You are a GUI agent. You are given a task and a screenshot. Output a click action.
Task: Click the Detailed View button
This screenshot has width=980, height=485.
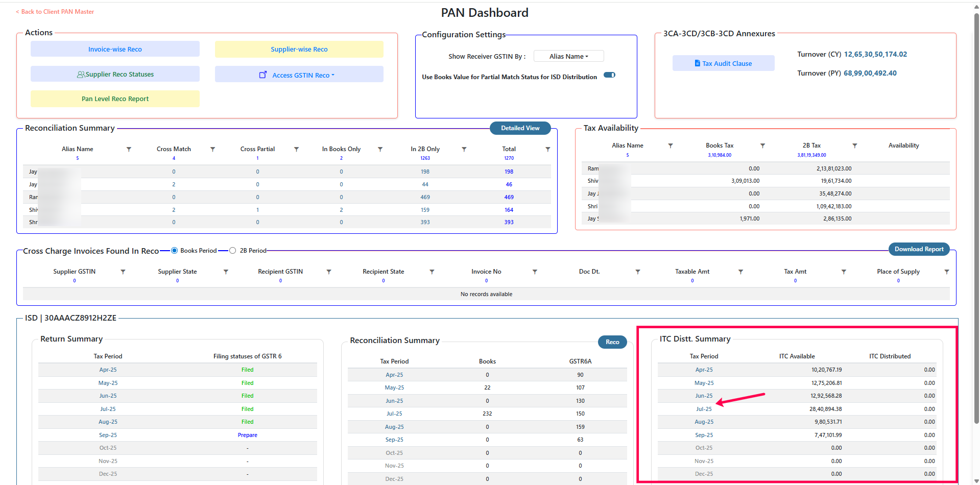pyautogui.click(x=520, y=128)
